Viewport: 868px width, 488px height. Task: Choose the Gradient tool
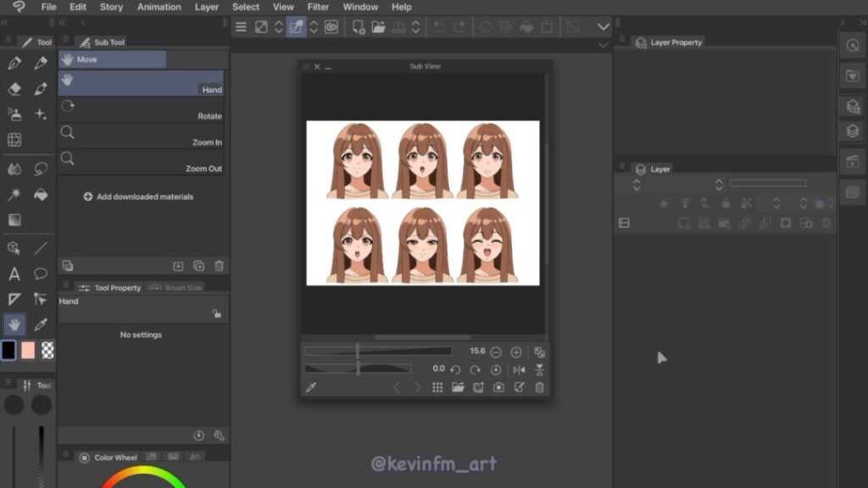point(14,220)
